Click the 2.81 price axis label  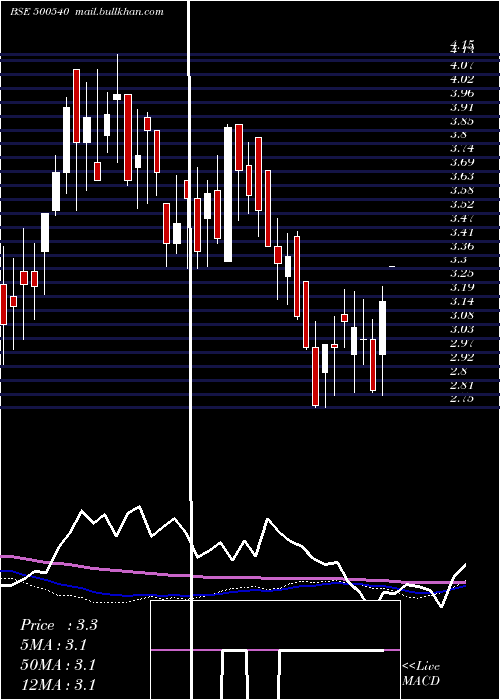coord(462,385)
